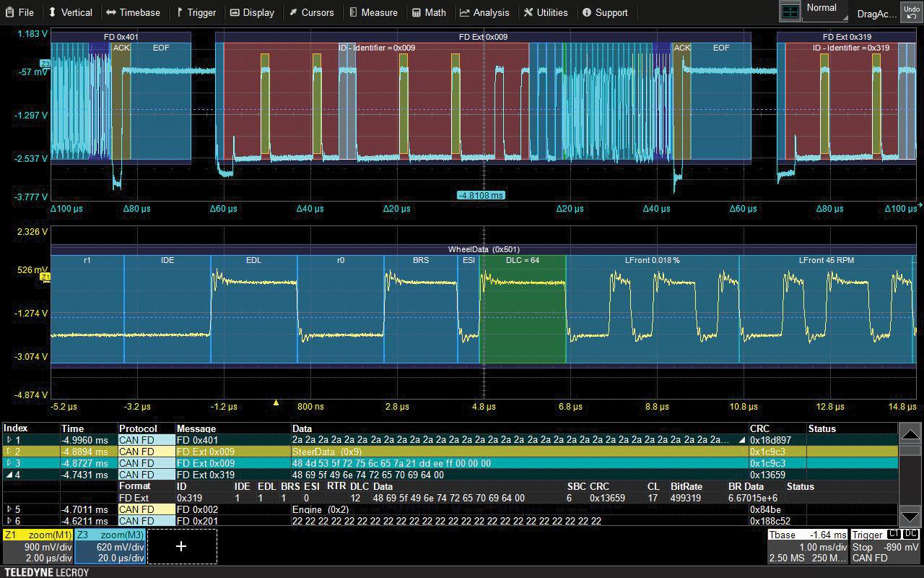Click the DragAc... label in top bar
Image resolution: width=924 pixels, height=578 pixels.
pos(876,14)
